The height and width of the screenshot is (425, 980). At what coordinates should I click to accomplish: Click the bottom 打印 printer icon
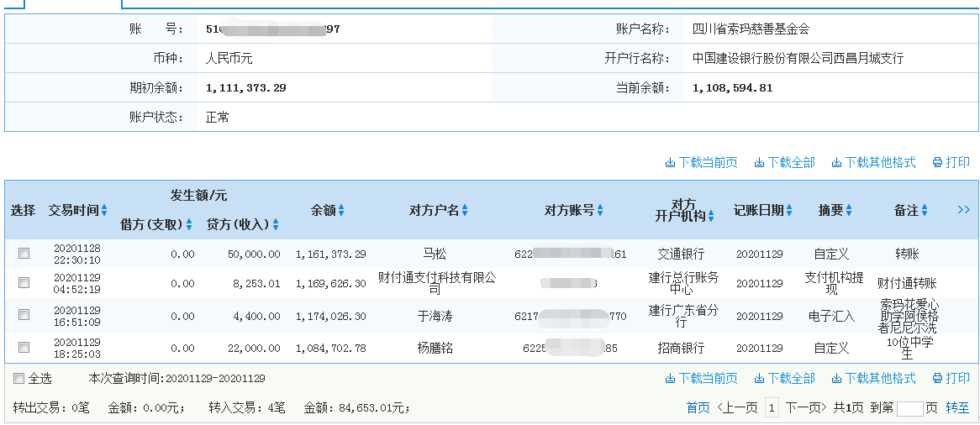[937, 379]
